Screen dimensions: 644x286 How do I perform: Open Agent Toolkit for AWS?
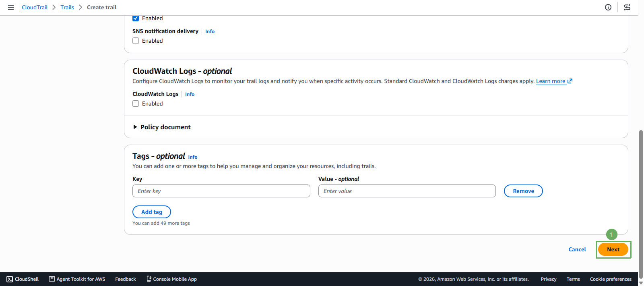(77, 279)
